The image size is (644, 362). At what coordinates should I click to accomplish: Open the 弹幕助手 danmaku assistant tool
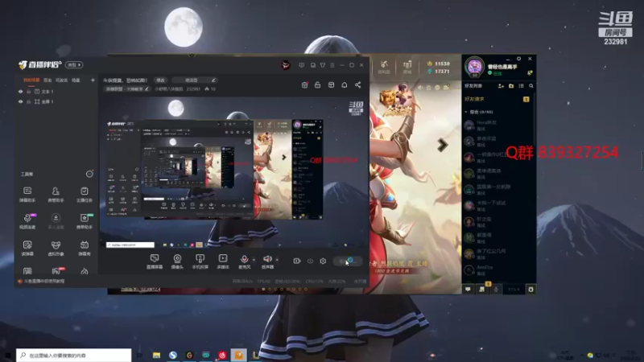coord(27,194)
